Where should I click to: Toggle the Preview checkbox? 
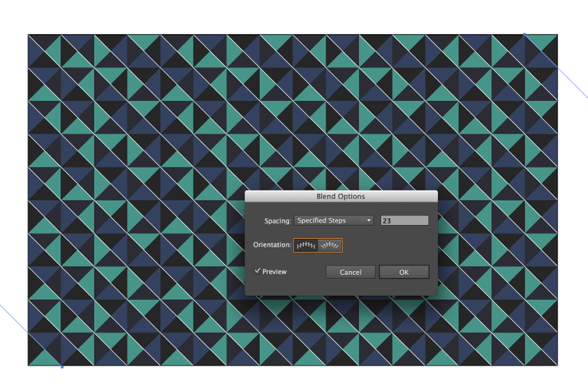[x=257, y=271]
